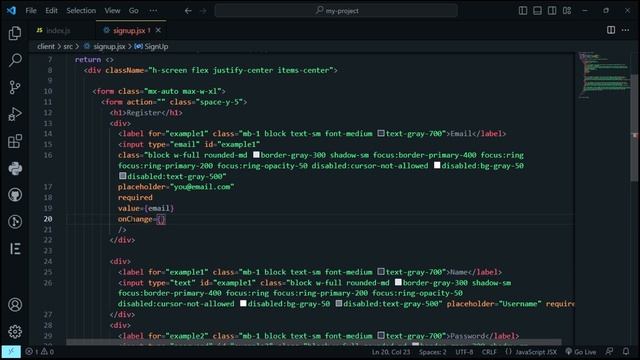Screen dimensions: 640x360
Task: Click the value={email} attribute text
Action: click(146, 208)
